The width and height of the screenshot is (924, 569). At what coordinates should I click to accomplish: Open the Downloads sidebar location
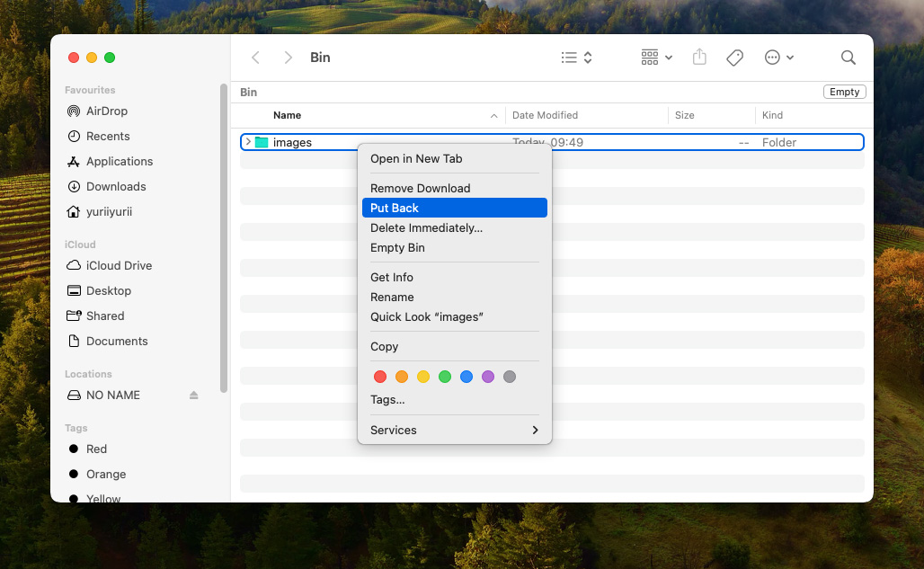pyautogui.click(x=115, y=186)
